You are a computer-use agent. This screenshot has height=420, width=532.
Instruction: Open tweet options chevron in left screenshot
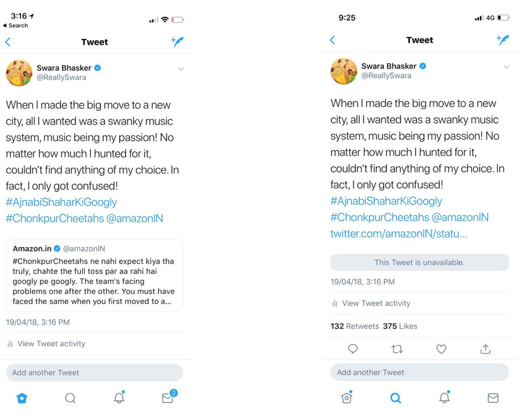[x=181, y=69]
